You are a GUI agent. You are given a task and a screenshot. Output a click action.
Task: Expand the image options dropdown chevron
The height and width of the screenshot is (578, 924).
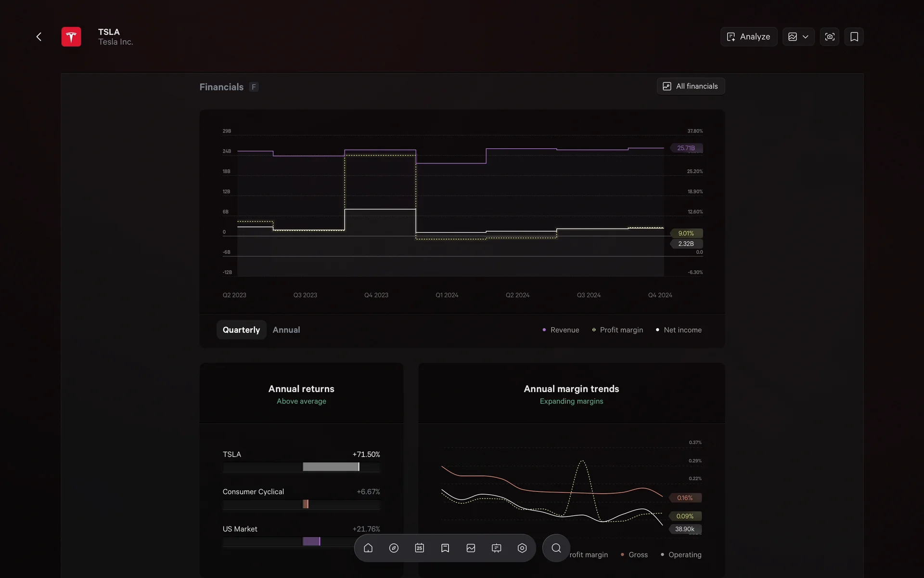click(x=806, y=37)
